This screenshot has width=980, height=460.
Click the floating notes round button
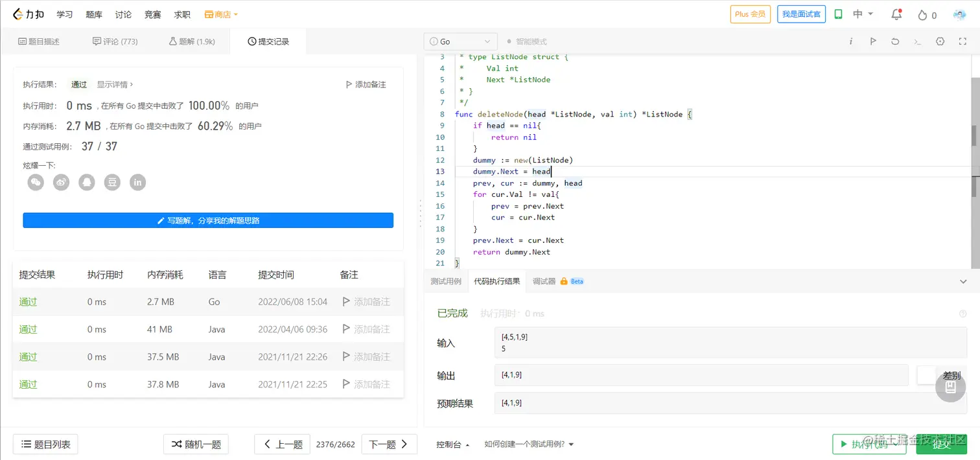[x=951, y=387]
